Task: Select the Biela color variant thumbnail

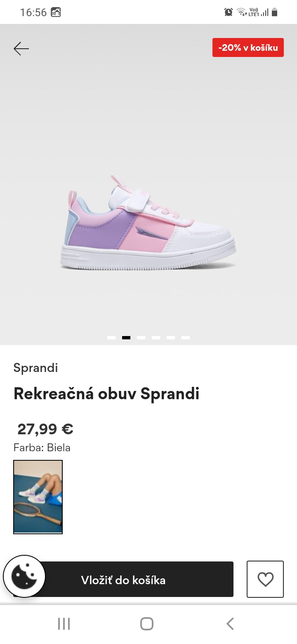Action: [x=38, y=497]
